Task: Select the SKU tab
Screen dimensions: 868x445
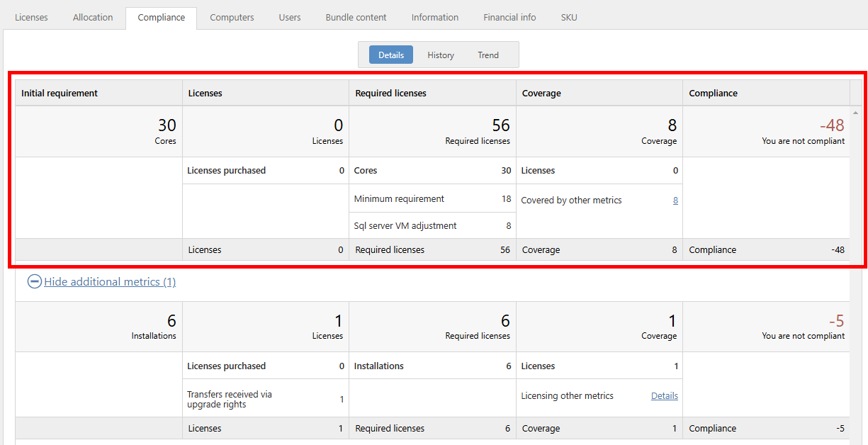Action: [x=569, y=17]
